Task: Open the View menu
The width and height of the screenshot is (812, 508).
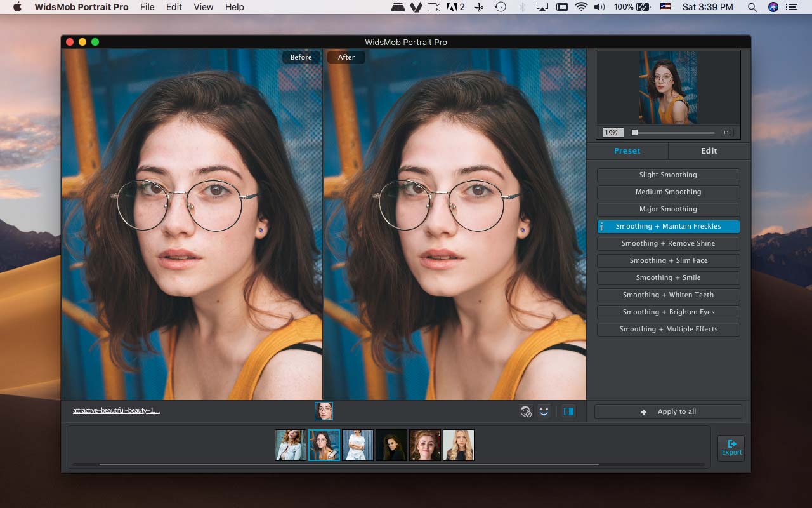Action: tap(203, 7)
